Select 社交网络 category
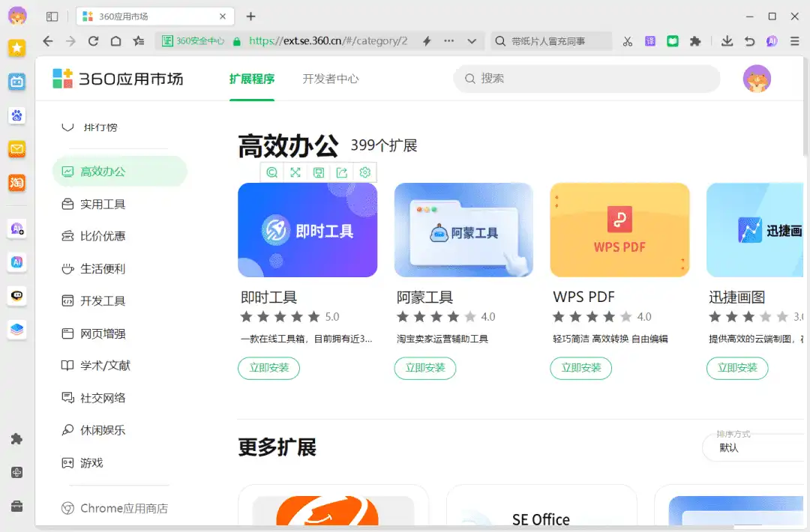Image resolution: width=810 pixels, height=532 pixels. 94,399
